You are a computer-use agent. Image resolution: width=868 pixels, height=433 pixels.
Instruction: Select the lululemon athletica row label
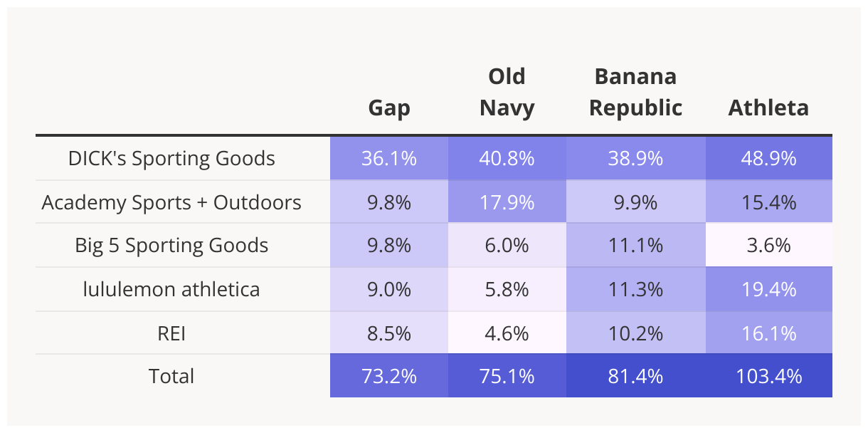click(171, 289)
